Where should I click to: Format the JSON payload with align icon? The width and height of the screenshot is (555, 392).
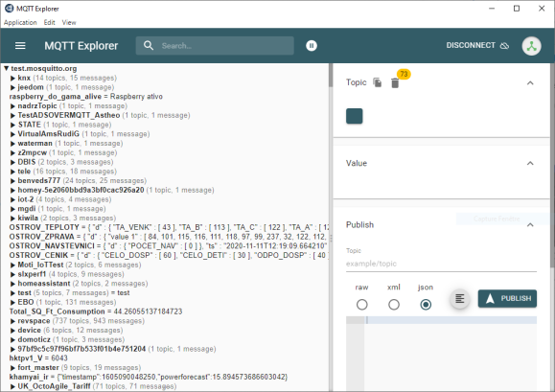pyautogui.click(x=459, y=299)
